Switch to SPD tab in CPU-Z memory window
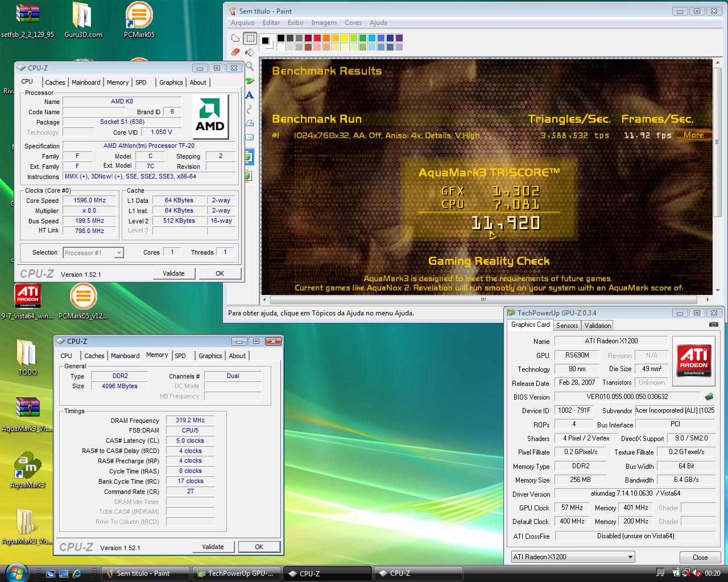 tap(180, 356)
